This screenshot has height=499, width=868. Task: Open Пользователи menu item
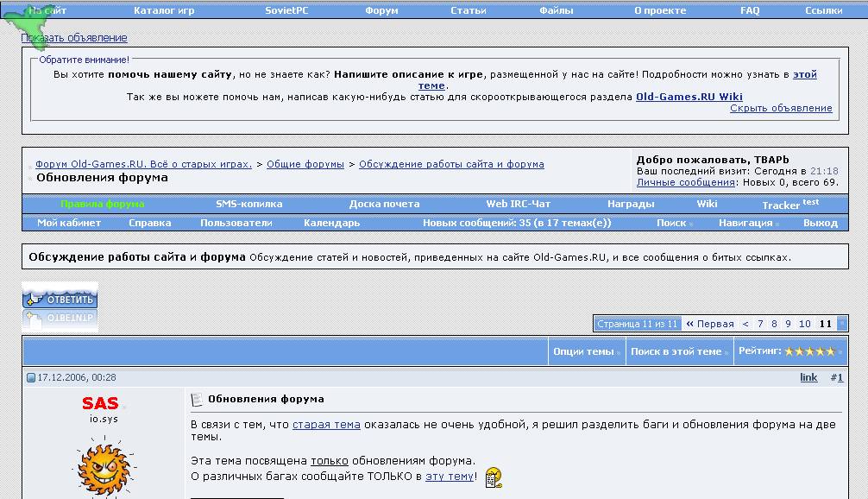click(236, 223)
